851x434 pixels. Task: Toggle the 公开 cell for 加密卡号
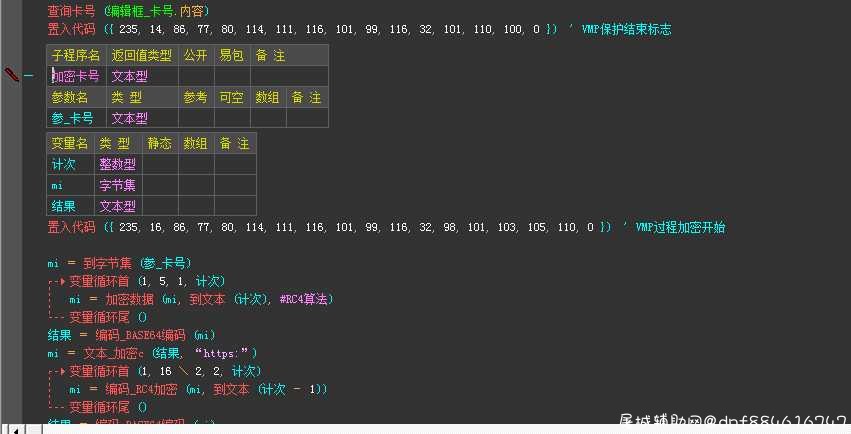click(x=196, y=76)
